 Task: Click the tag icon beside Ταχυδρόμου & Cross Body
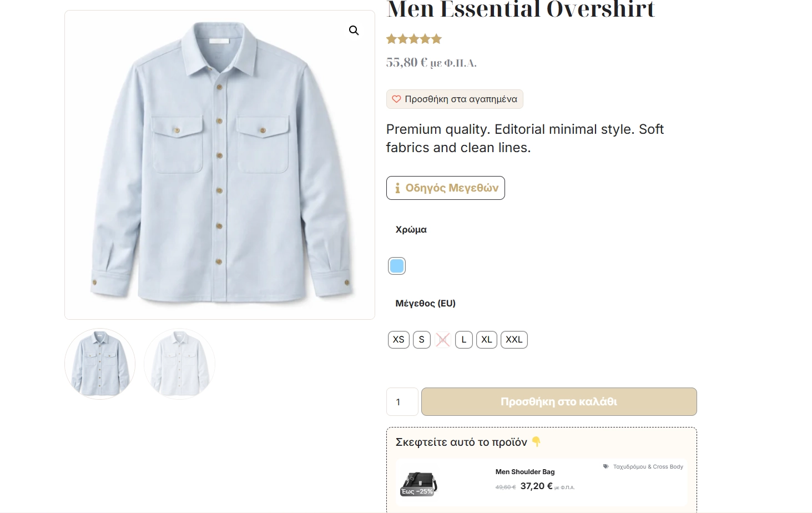point(606,466)
